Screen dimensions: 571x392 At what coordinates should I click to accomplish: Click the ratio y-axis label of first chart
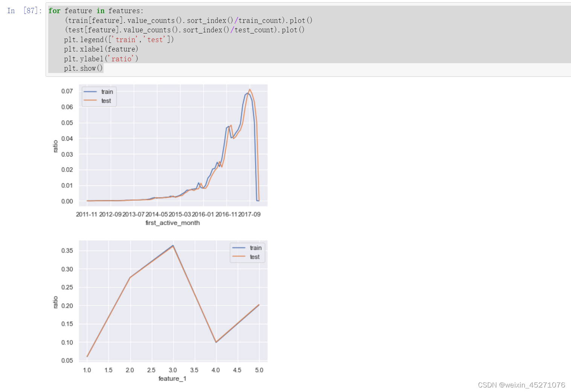(x=56, y=146)
